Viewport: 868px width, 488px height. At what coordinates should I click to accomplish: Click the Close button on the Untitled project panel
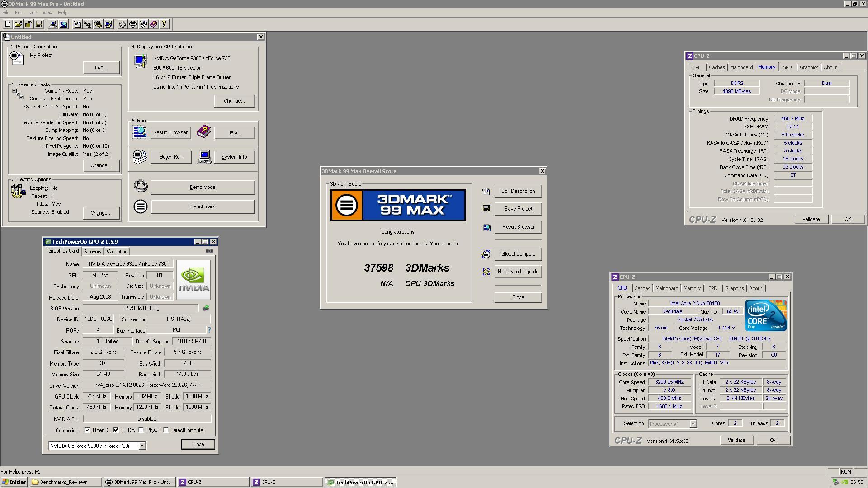pos(260,37)
